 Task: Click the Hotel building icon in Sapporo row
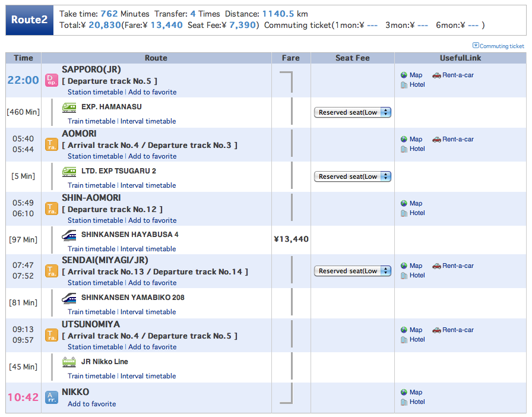pos(404,85)
